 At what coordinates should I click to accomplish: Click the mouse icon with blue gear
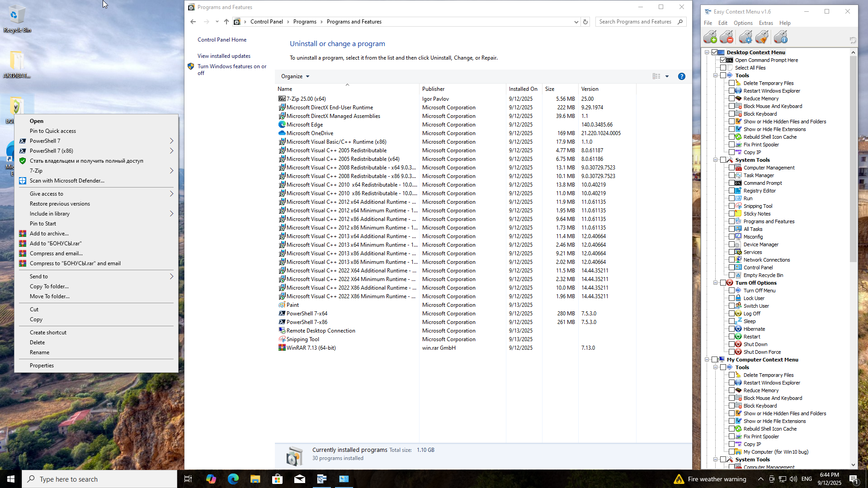(745, 37)
